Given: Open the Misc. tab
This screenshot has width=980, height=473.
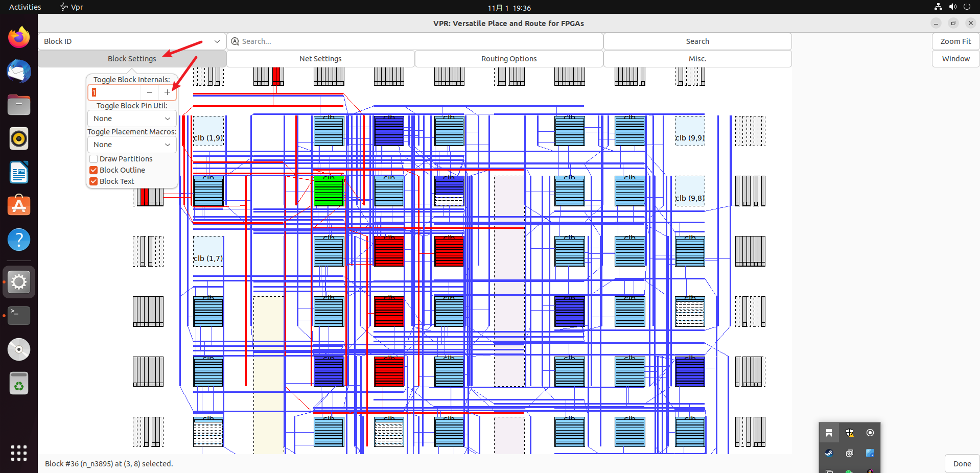Looking at the screenshot, I should [x=697, y=59].
